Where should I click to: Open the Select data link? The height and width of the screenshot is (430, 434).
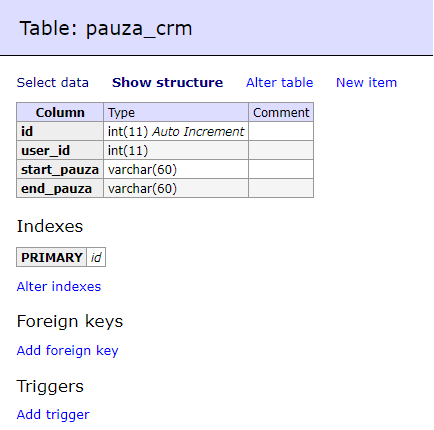point(53,82)
